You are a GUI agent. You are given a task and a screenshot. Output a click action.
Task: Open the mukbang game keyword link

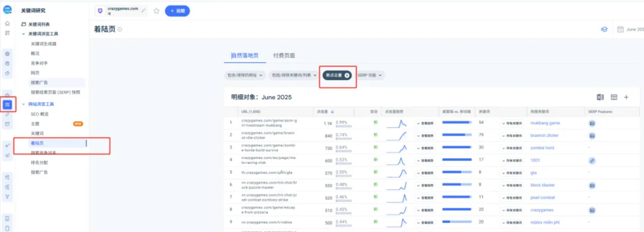[x=545, y=123]
